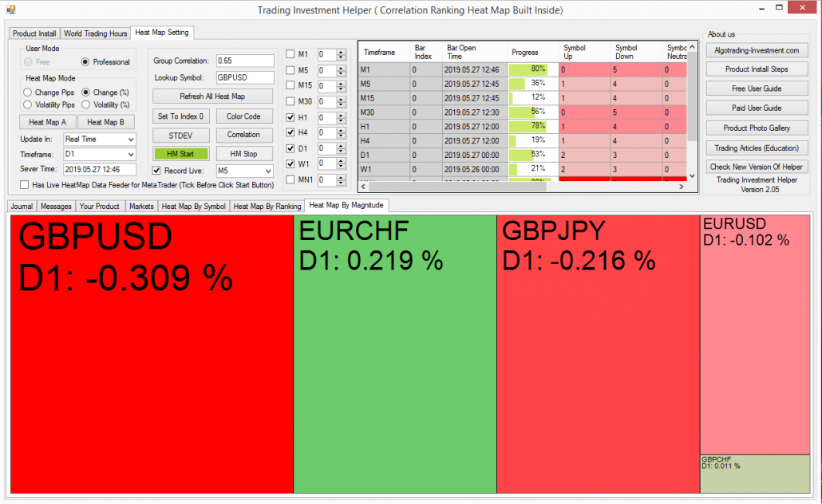Screen dimensions: 822x504
Task: Switch to the World Trading Hours tab
Action: [95, 33]
